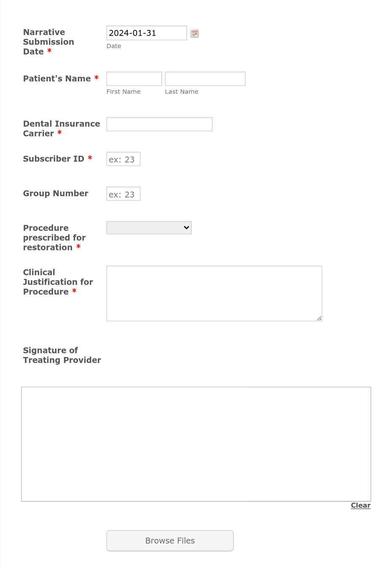The width and height of the screenshot is (392, 571).
Task: Click the Last Name input field
Action: (x=205, y=78)
